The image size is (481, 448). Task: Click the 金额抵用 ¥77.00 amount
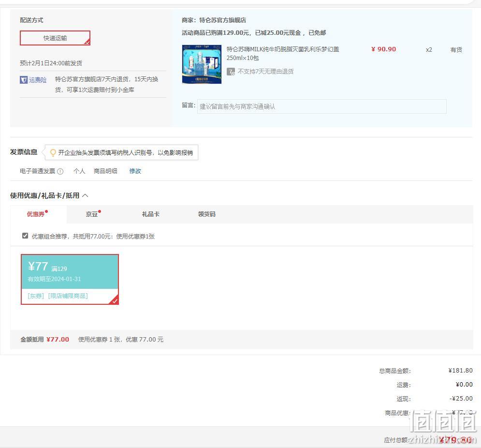pos(58,339)
